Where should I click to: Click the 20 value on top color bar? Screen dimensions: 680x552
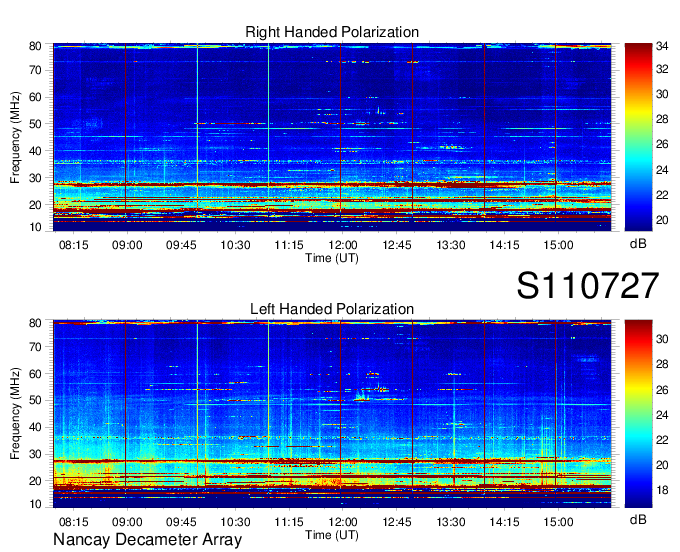pyautogui.click(x=662, y=220)
